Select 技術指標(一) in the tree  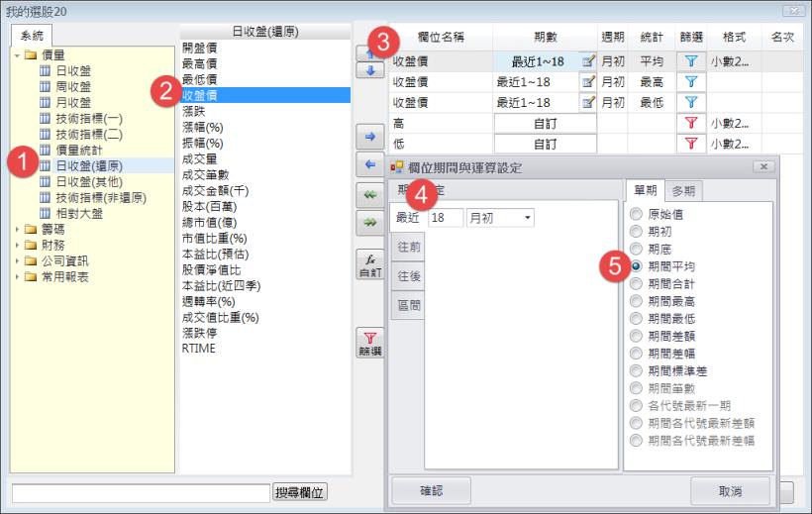coord(89,118)
